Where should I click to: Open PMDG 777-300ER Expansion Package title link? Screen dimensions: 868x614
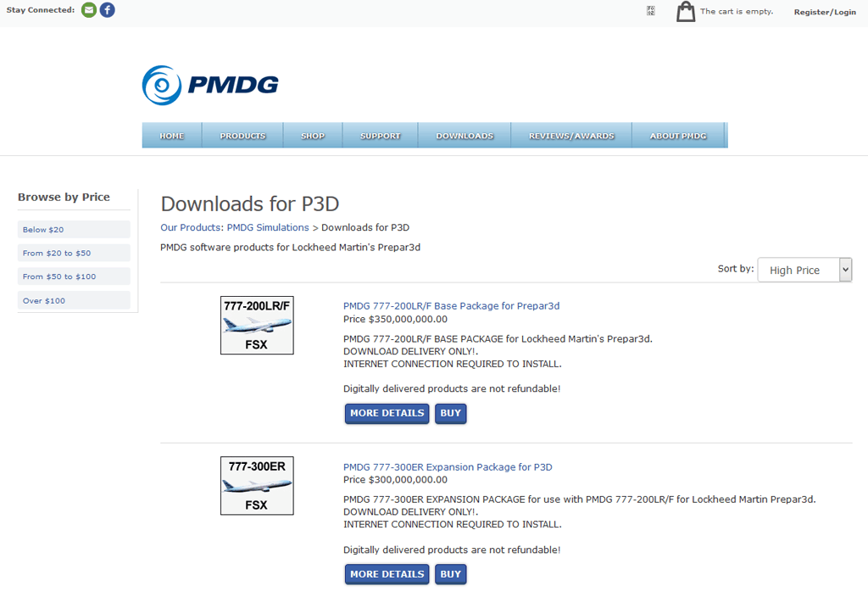(448, 466)
